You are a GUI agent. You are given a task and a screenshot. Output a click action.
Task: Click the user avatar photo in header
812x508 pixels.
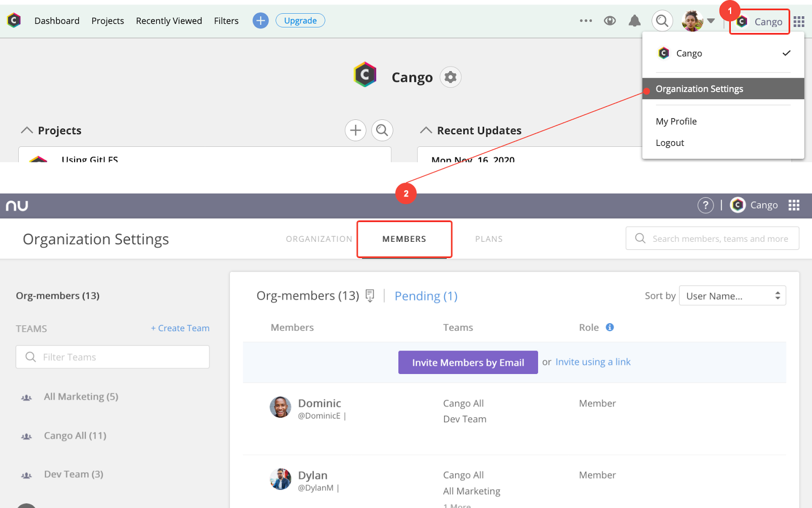pyautogui.click(x=692, y=21)
